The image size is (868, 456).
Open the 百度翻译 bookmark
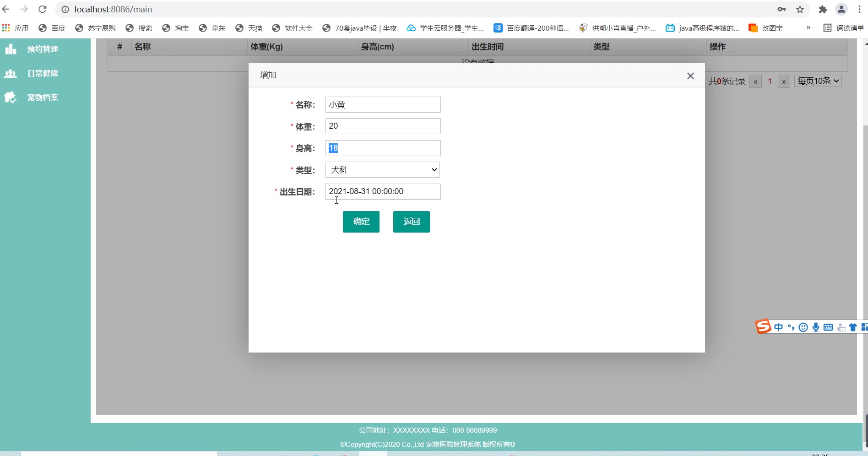531,28
